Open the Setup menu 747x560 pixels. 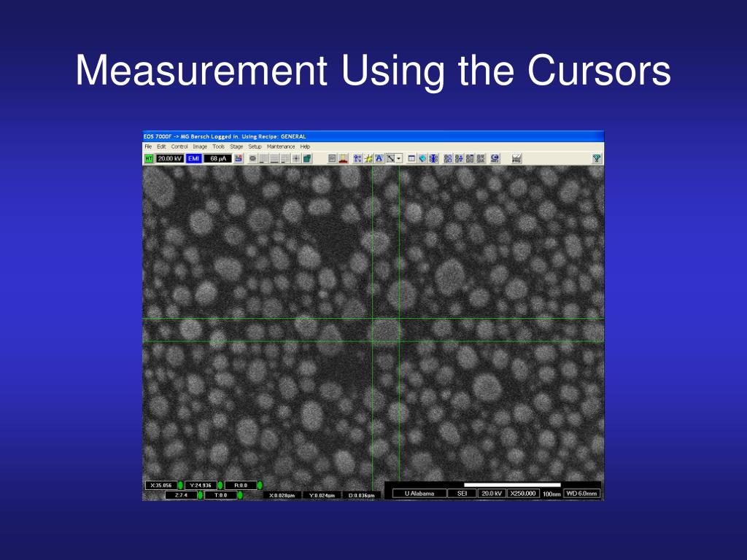[255, 147]
